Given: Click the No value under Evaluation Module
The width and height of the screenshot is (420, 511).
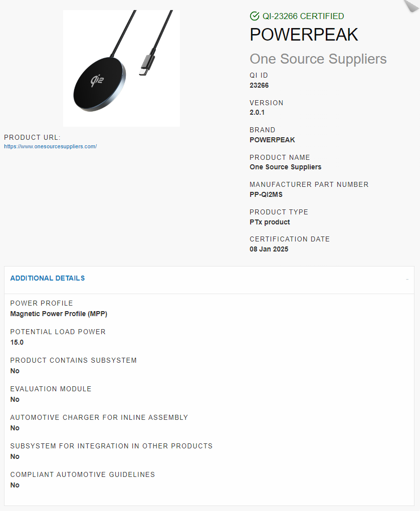Looking at the screenshot, I should [15, 399].
